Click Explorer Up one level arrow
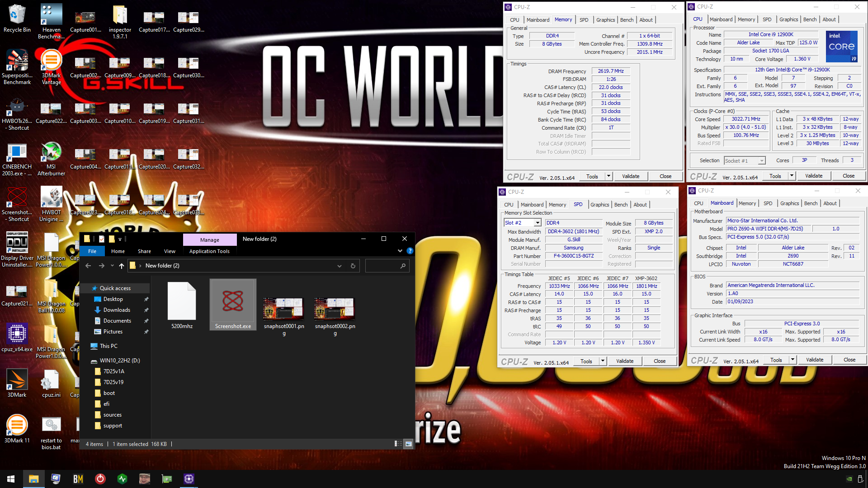This screenshot has height=488, width=868. (x=121, y=266)
